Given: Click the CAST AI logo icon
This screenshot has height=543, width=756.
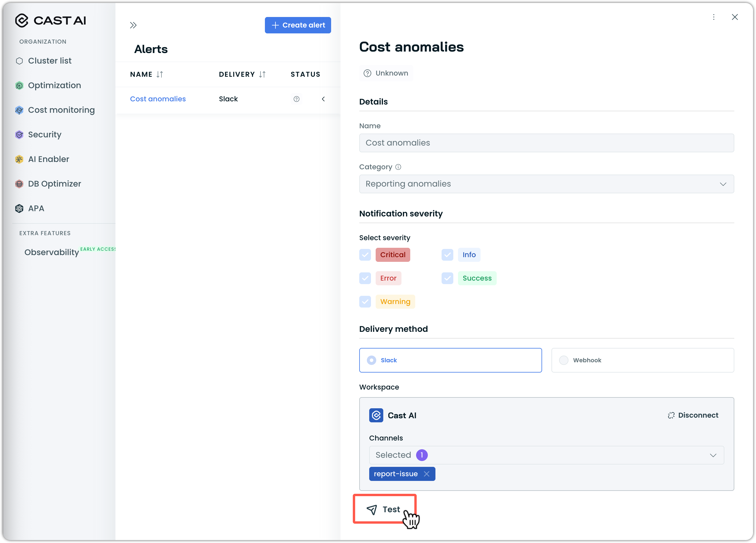Looking at the screenshot, I should pos(22,21).
